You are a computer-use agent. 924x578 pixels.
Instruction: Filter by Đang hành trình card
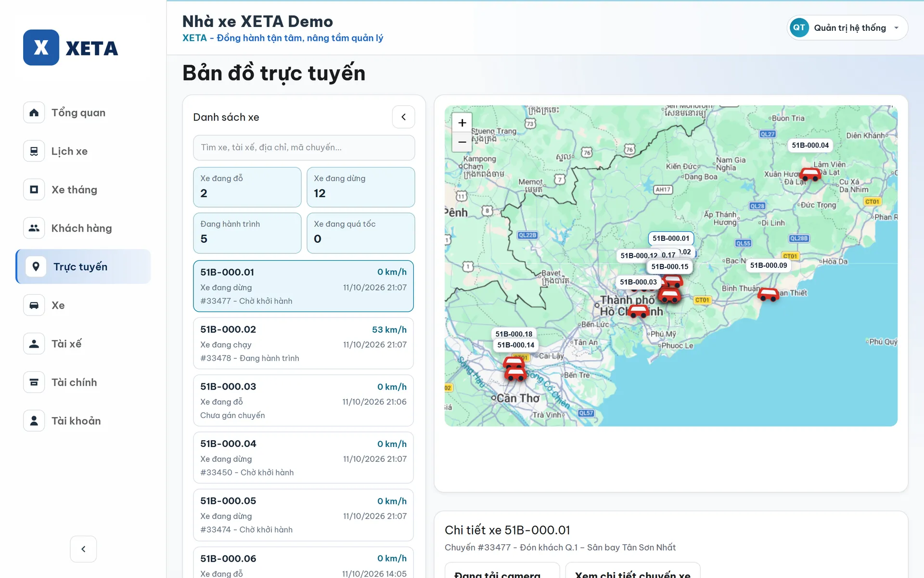tap(247, 233)
